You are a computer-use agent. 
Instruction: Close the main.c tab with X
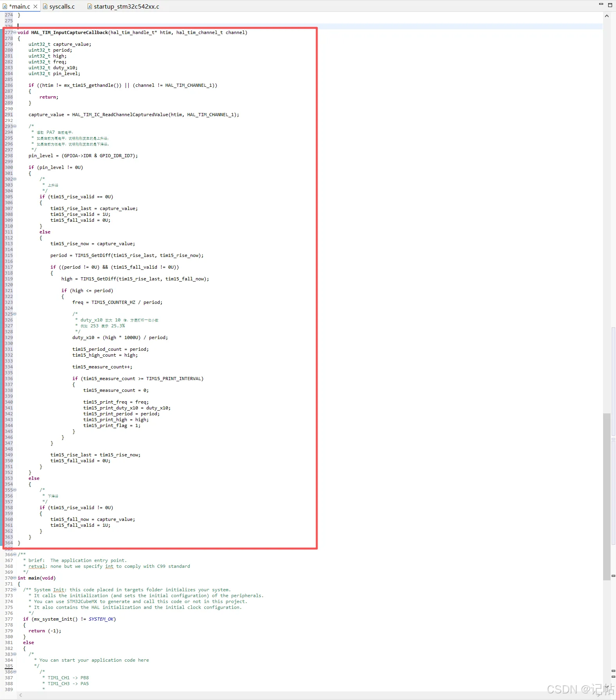click(x=35, y=6)
